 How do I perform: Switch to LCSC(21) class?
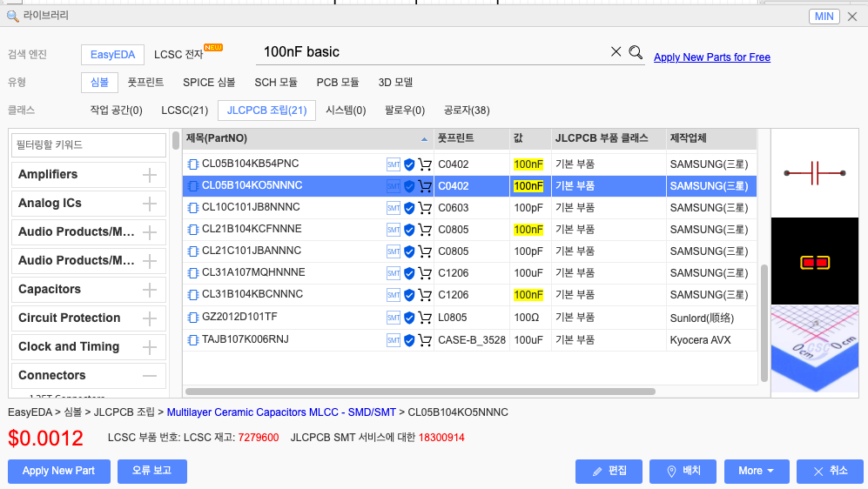pyautogui.click(x=185, y=111)
